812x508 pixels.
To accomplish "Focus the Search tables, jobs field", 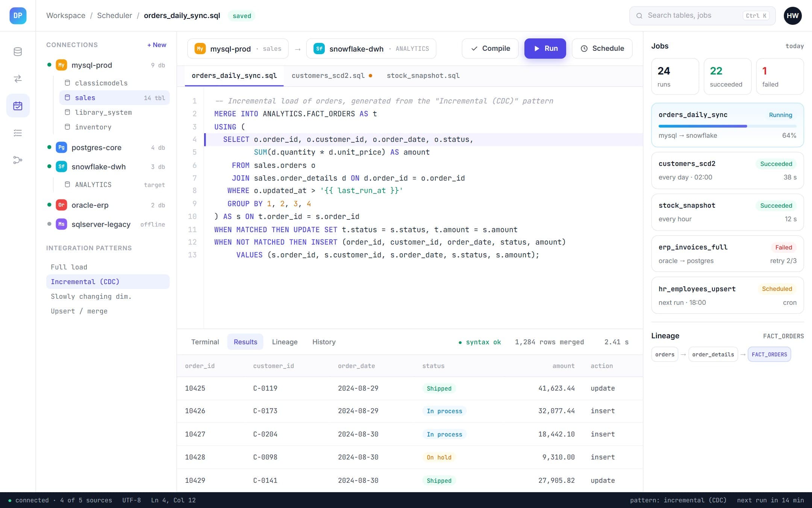I will [x=702, y=16].
